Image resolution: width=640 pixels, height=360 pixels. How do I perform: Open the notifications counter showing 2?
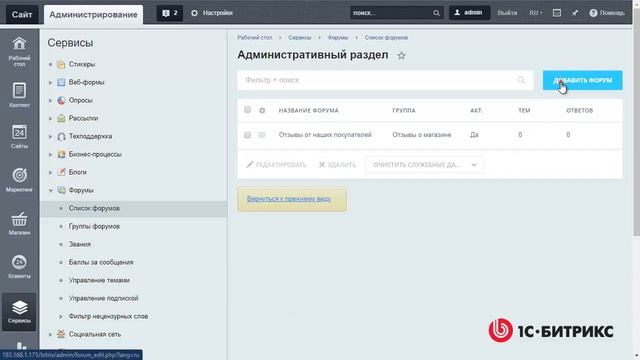(170, 13)
